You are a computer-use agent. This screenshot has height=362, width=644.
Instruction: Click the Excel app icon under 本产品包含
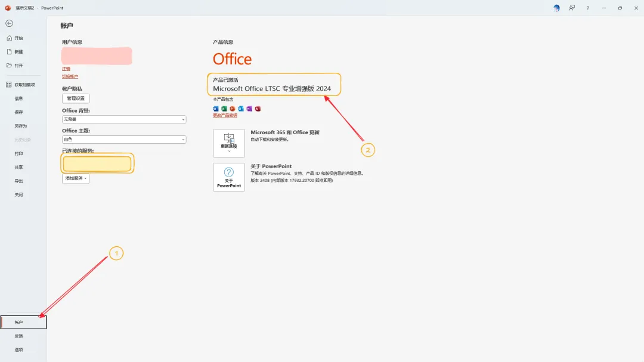click(224, 109)
